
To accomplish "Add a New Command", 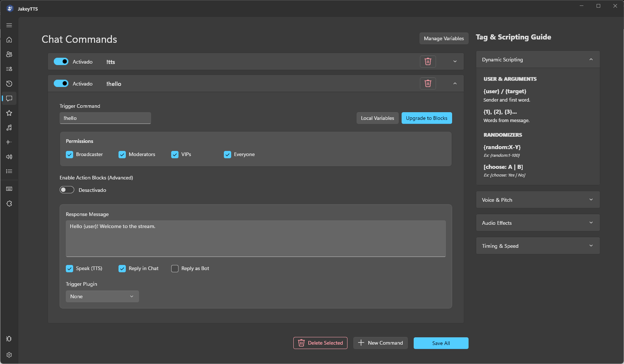I will (x=380, y=343).
